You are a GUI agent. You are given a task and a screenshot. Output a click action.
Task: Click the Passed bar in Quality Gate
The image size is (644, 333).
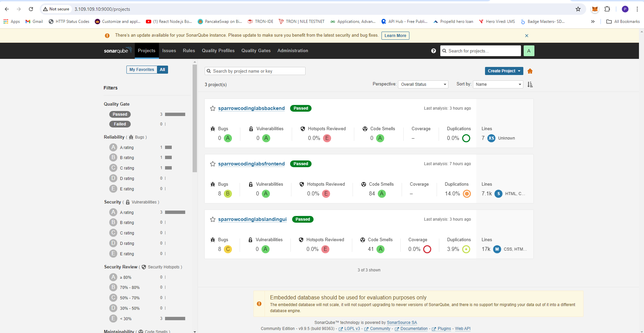(175, 114)
